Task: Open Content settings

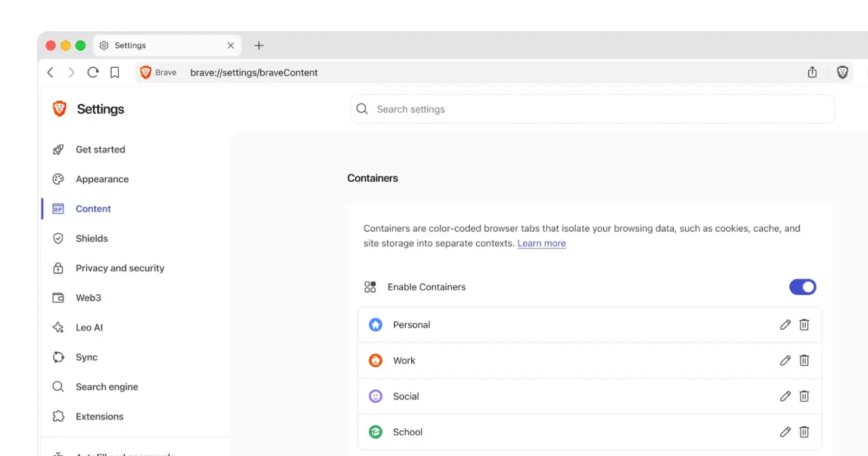Action: click(x=93, y=208)
